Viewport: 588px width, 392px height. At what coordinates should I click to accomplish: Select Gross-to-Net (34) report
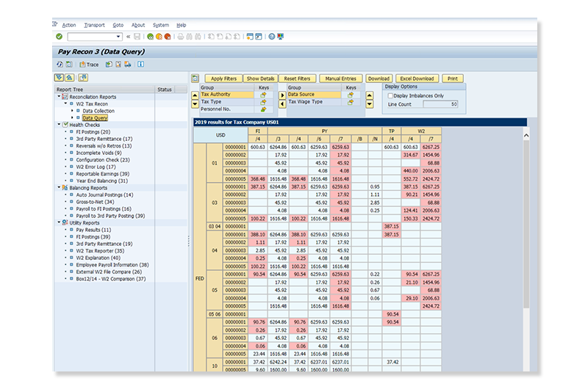click(x=95, y=202)
